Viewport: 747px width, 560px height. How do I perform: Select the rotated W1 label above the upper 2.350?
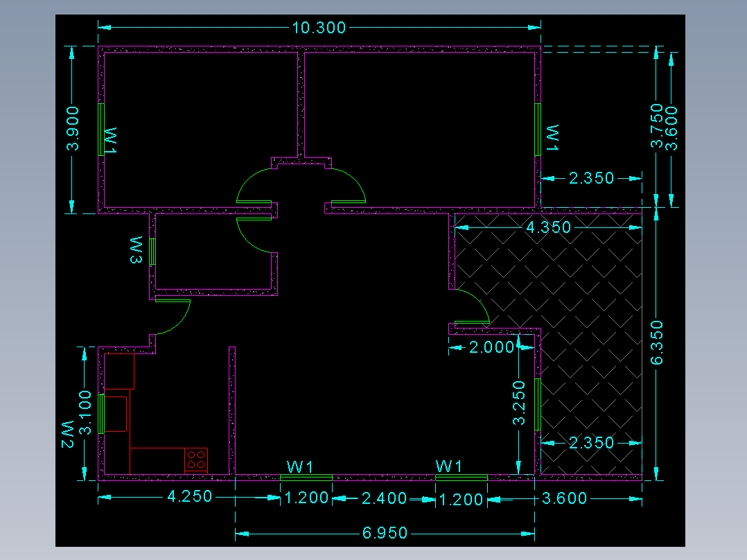[x=553, y=138]
